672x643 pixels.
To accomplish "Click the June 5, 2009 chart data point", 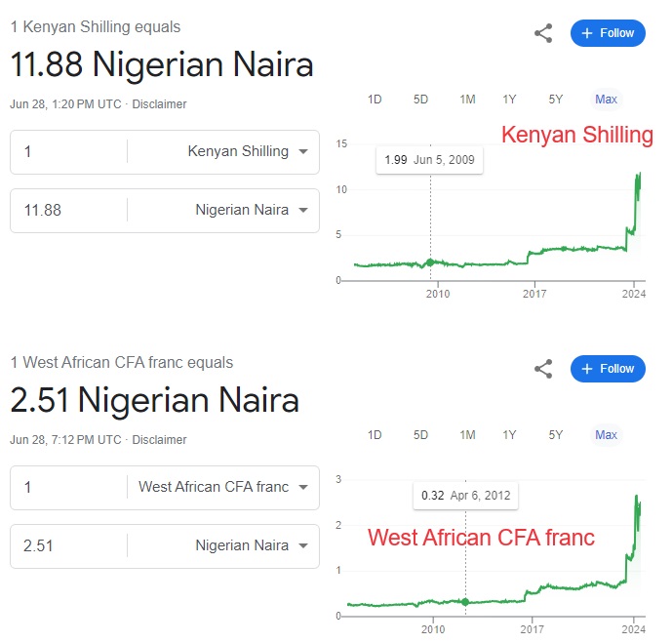I will tap(430, 261).
